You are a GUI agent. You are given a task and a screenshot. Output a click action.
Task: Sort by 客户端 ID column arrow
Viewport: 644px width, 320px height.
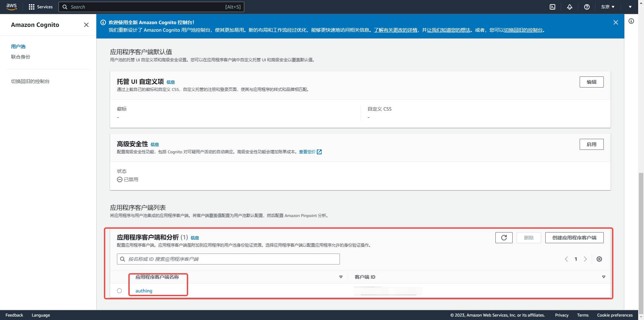pos(603,277)
